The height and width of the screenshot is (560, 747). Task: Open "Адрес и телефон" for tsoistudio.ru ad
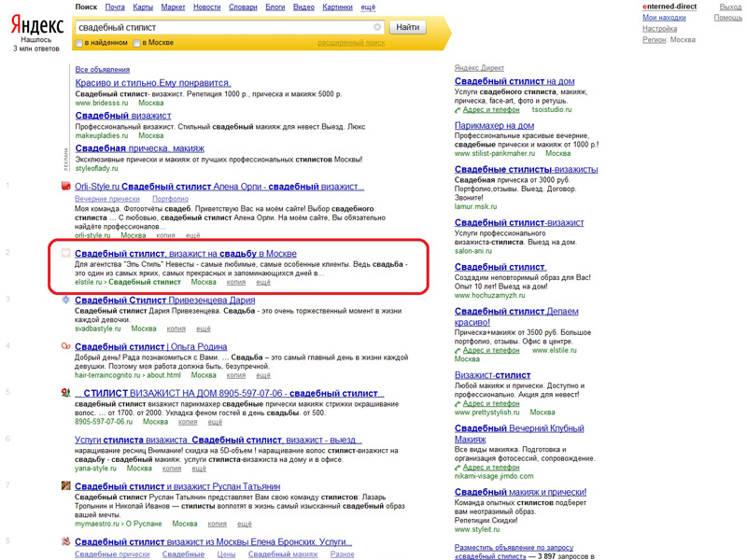[x=486, y=109]
